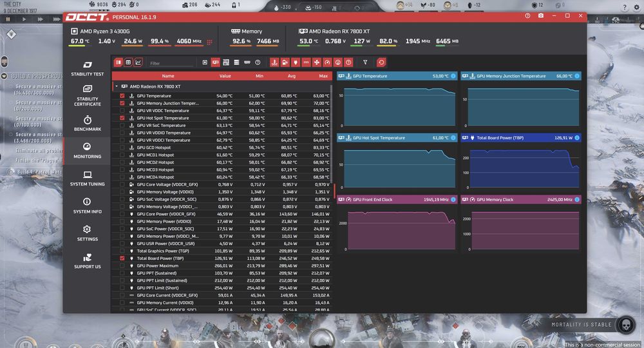The height and width of the screenshot is (348, 644).
Task: Check the GPU Core Voltage (VDDCR_GFX) checkbox
Action: [122, 184]
